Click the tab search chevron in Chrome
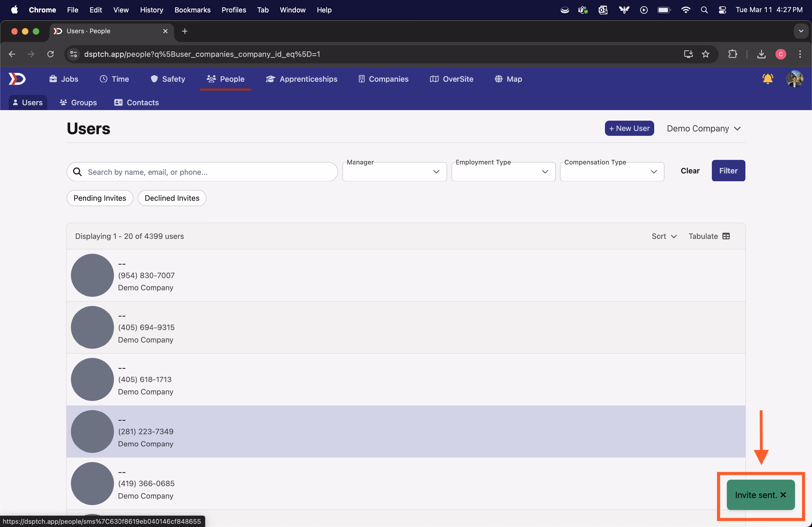This screenshot has height=527, width=812. pos(801,31)
